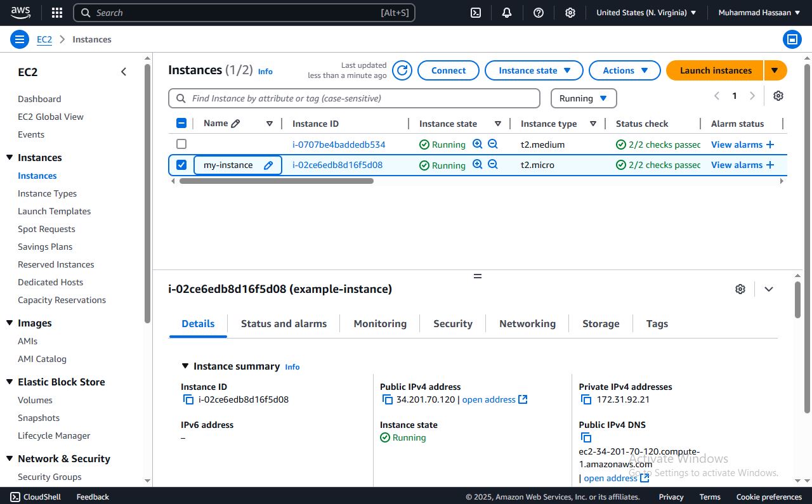Click the horizontal table scrollbar

(277, 181)
